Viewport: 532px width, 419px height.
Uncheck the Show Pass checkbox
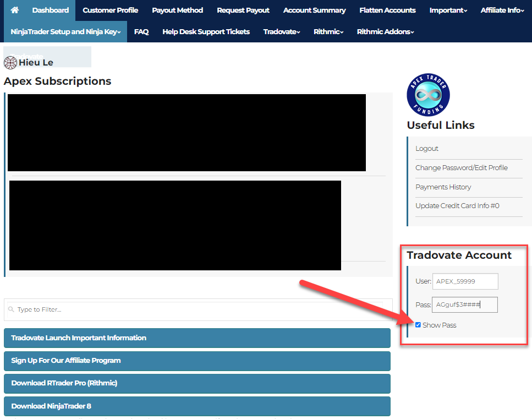(418, 325)
